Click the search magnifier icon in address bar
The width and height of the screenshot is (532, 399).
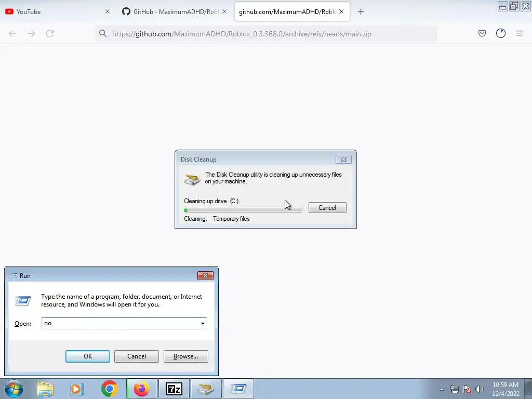(103, 33)
